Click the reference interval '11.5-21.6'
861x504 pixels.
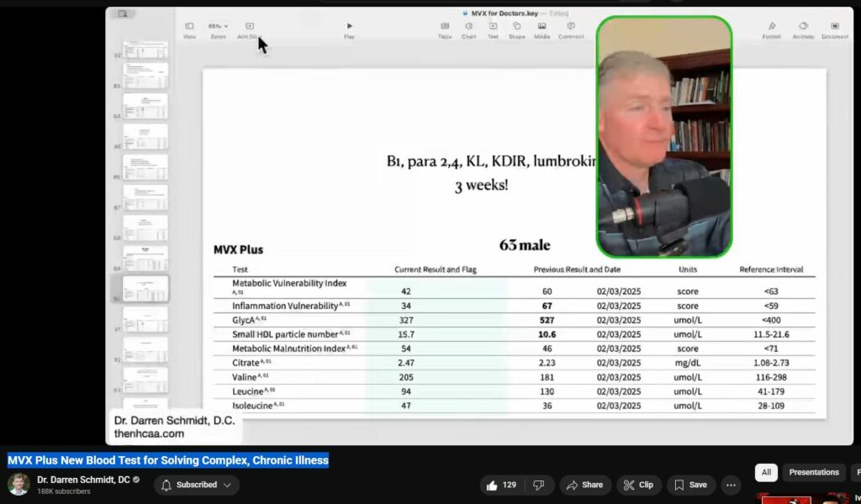pos(771,334)
